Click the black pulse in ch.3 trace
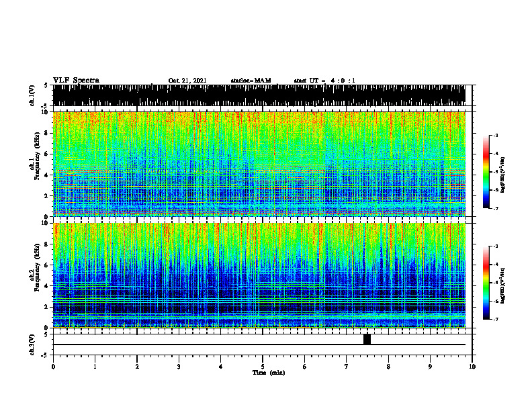This screenshot has height=411, width=532. pyautogui.click(x=367, y=339)
